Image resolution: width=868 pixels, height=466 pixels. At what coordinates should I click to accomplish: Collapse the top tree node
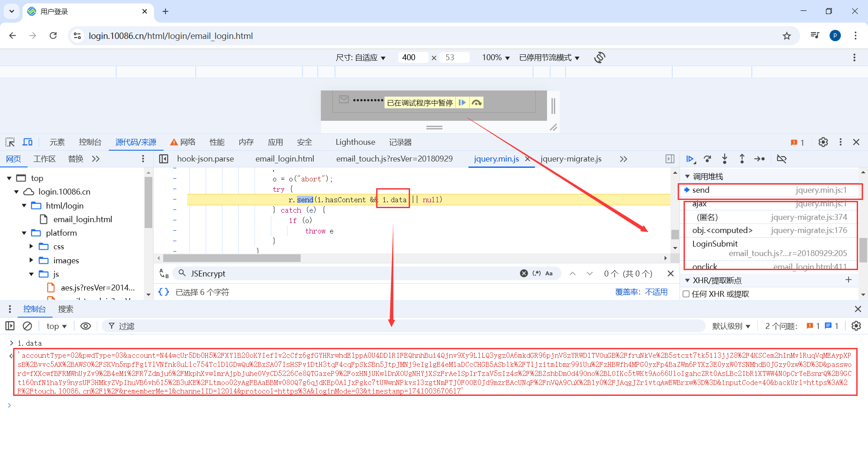pyautogui.click(x=9, y=178)
